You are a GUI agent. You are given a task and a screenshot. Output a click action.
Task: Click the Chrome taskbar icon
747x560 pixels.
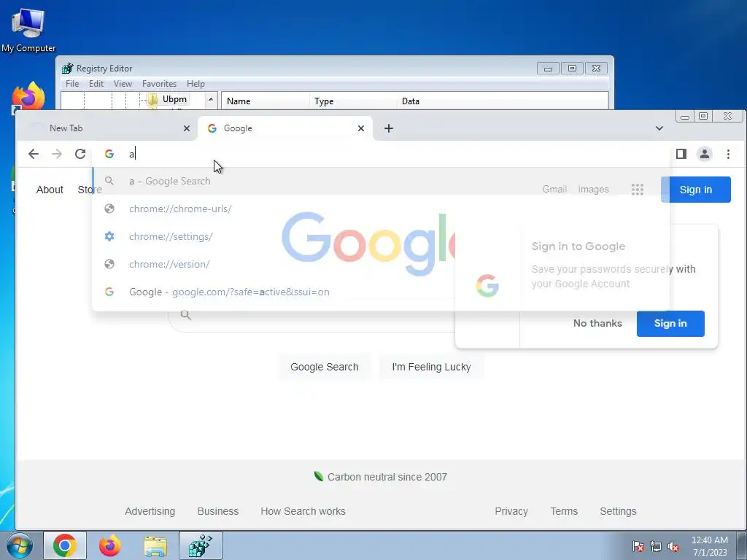(x=65, y=545)
